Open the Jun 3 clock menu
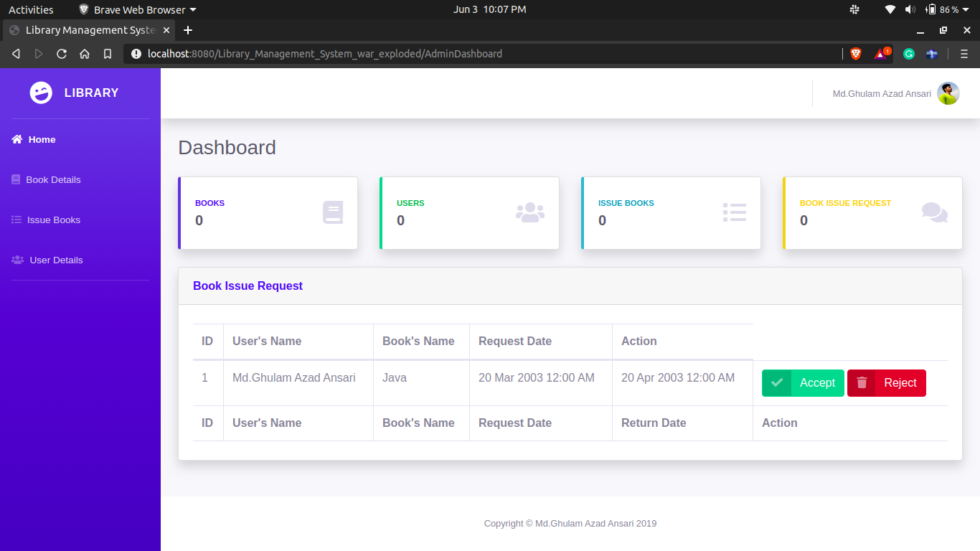Image resolution: width=980 pixels, height=551 pixels. tap(490, 9)
